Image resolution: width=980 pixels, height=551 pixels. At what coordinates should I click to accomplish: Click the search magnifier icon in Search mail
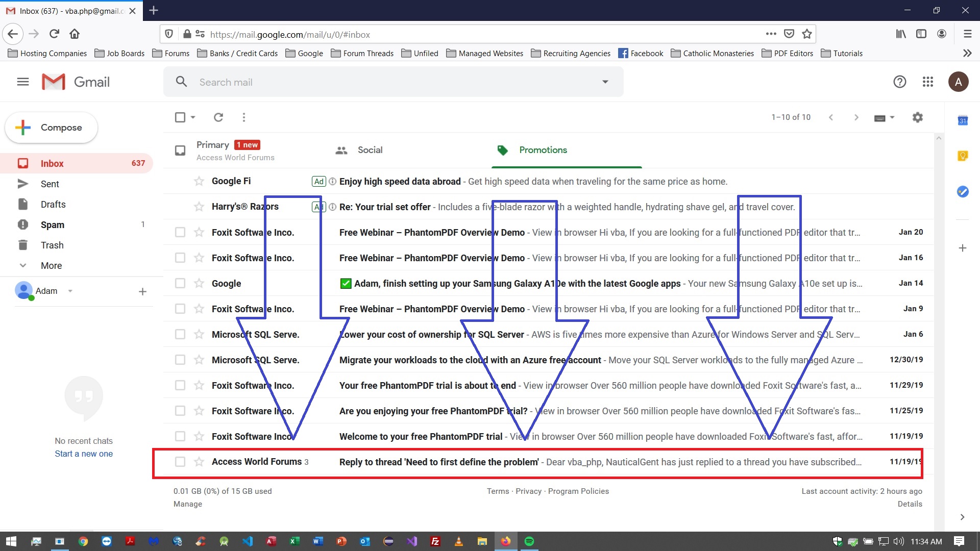pyautogui.click(x=181, y=82)
